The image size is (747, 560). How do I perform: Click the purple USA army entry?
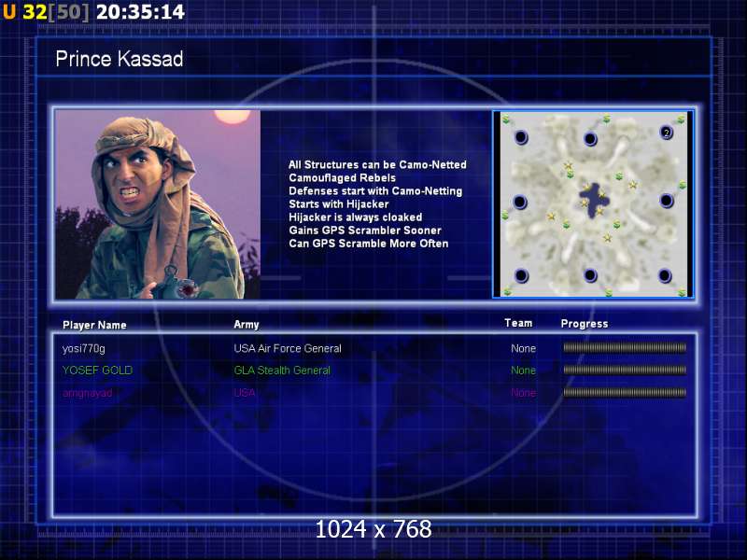pyautogui.click(x=245, y=393)
